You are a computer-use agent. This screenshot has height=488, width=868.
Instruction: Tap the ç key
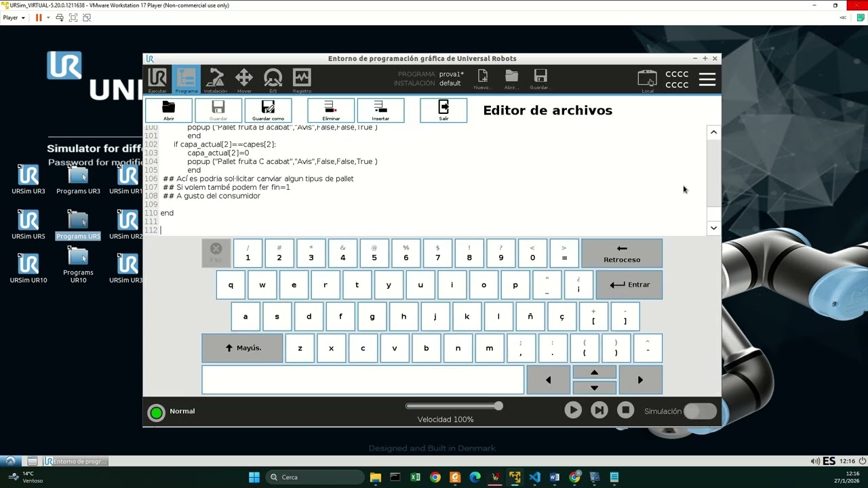point(561,317)
